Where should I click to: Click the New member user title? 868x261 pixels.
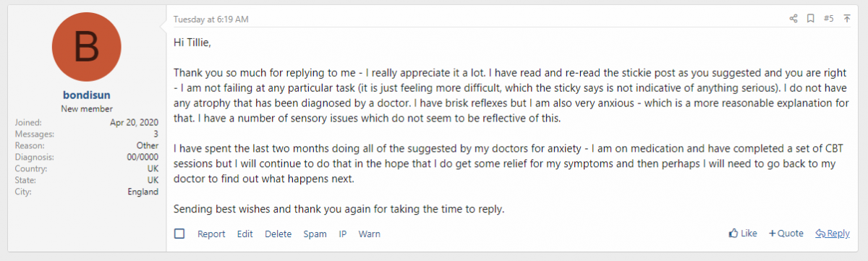(x=86, y=108)
